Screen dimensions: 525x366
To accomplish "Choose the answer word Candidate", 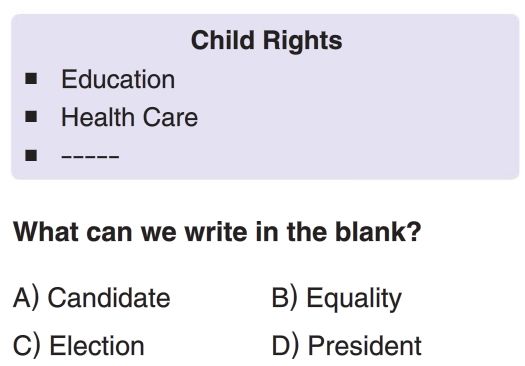I will [x=109, y=297].
